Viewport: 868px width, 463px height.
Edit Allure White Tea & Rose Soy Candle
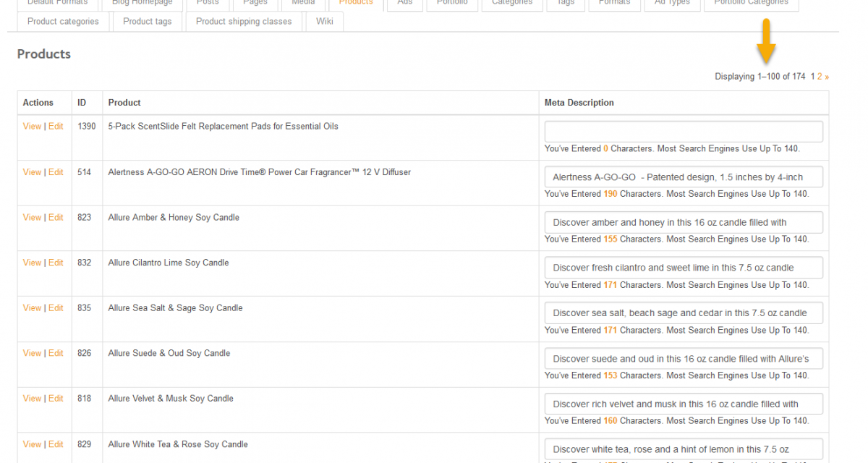click(56, 444)
